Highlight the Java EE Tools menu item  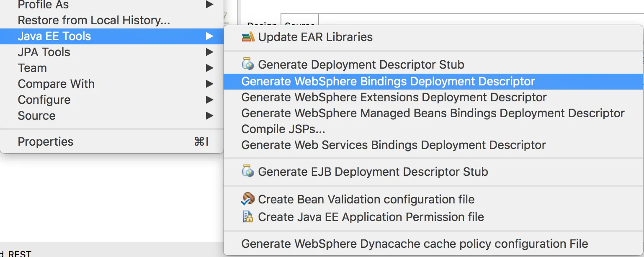click(54, 36)
